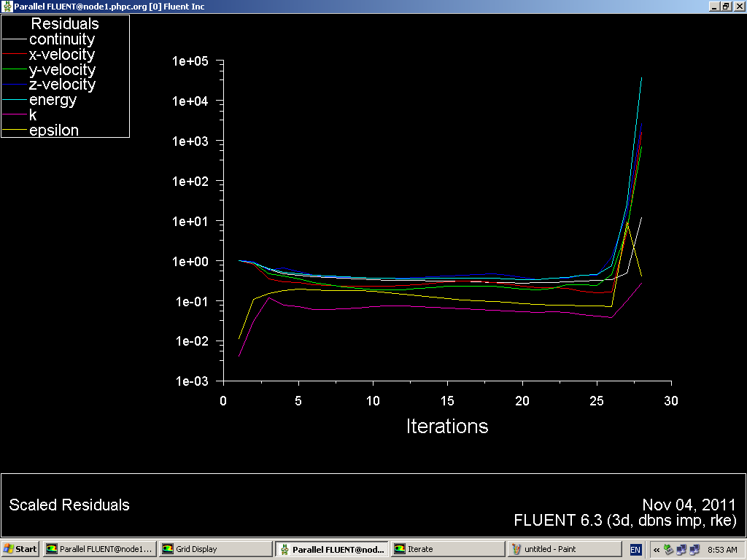747x560 pixels.
Task: Expand hidden system tray icons
Action: 656,549
